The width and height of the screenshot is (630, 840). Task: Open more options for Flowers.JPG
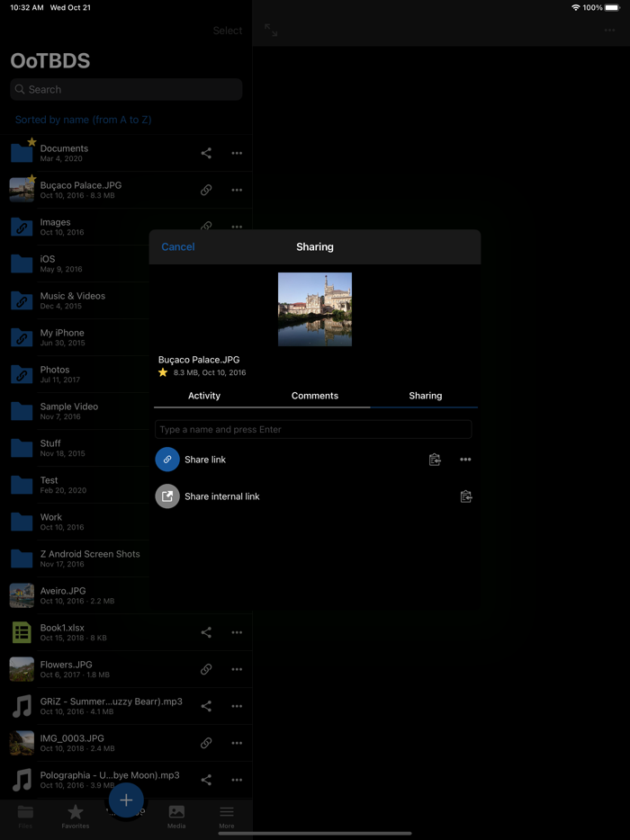point(237,669)
